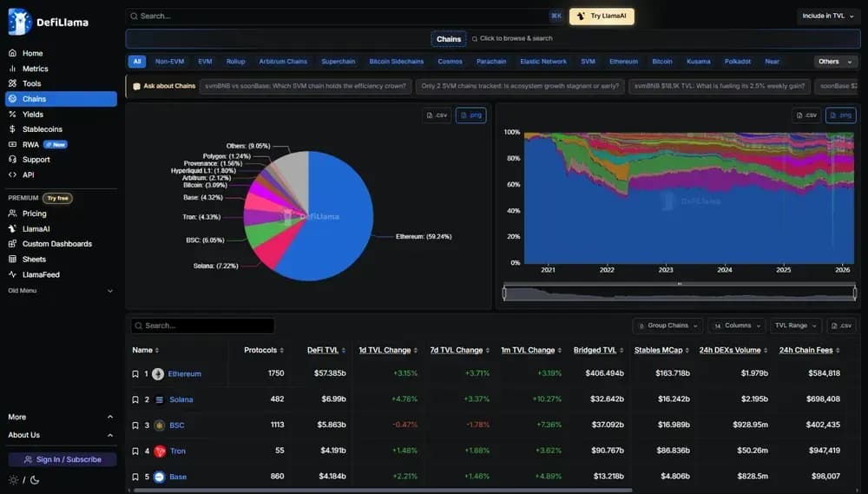Click Sign In / Subscribe button
This screenshot has width=868, height=494.
pos(62,459)
